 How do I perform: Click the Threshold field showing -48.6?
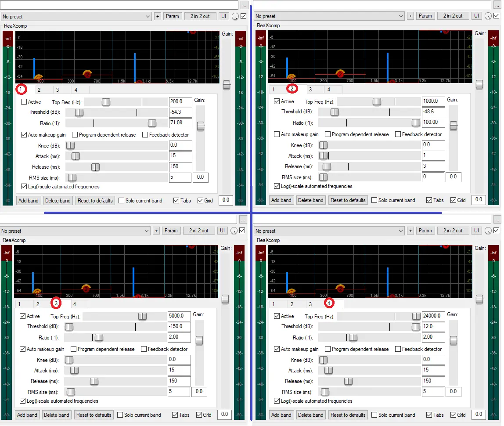(x=433, y=112)
